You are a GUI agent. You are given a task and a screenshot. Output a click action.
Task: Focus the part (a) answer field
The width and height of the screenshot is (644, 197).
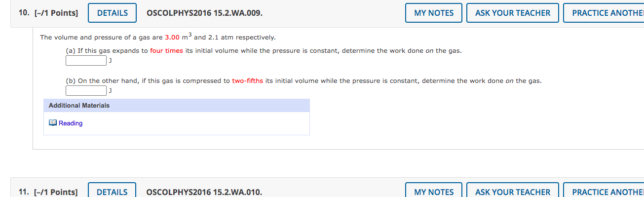pyautogui.click(x=86, y=61)
